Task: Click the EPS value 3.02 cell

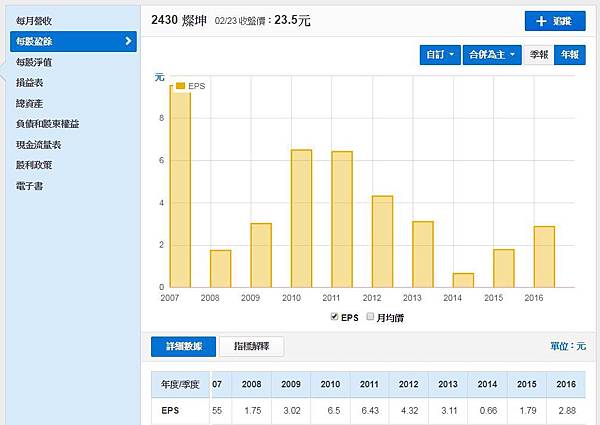Action: (x=292, y=410)
